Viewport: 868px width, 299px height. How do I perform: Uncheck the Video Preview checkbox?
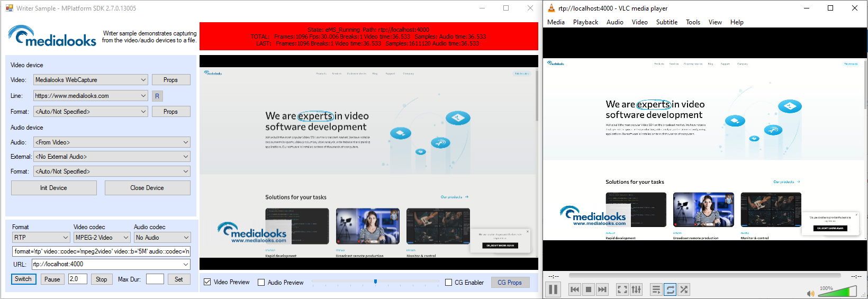pos(207,283)
